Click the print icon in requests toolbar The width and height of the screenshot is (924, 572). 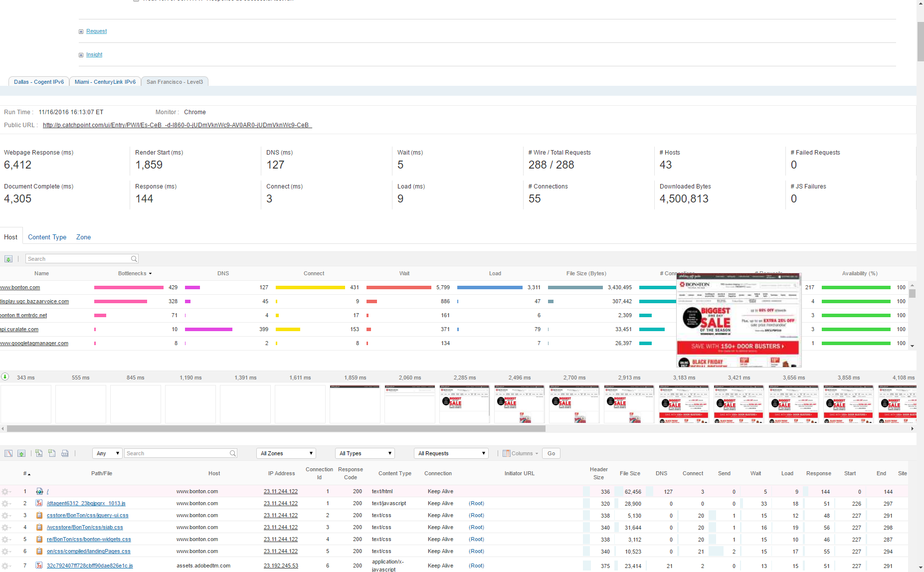pos(65,453)
